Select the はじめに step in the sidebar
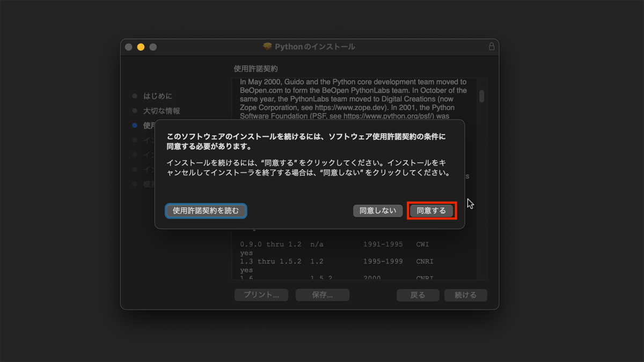 click(x=158, y=96)
